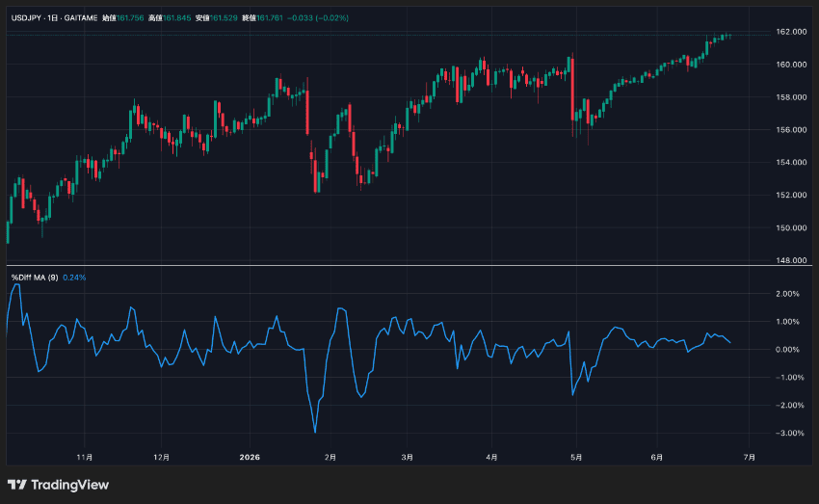This screenshot has width=819, height=504.
Task: Select the 高値 161.845 high value
Action: [170, 17]
